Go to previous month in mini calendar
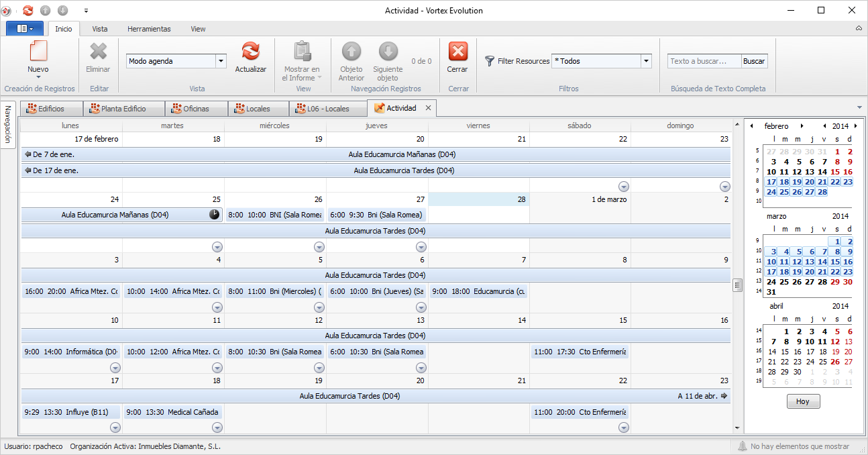The height and width of the screenshot is (455, 868). point(751,126)
